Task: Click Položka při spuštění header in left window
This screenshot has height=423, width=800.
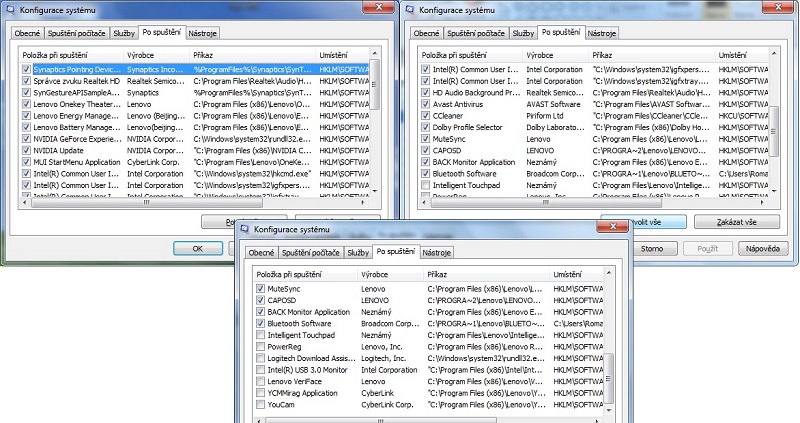Action: 71,55
